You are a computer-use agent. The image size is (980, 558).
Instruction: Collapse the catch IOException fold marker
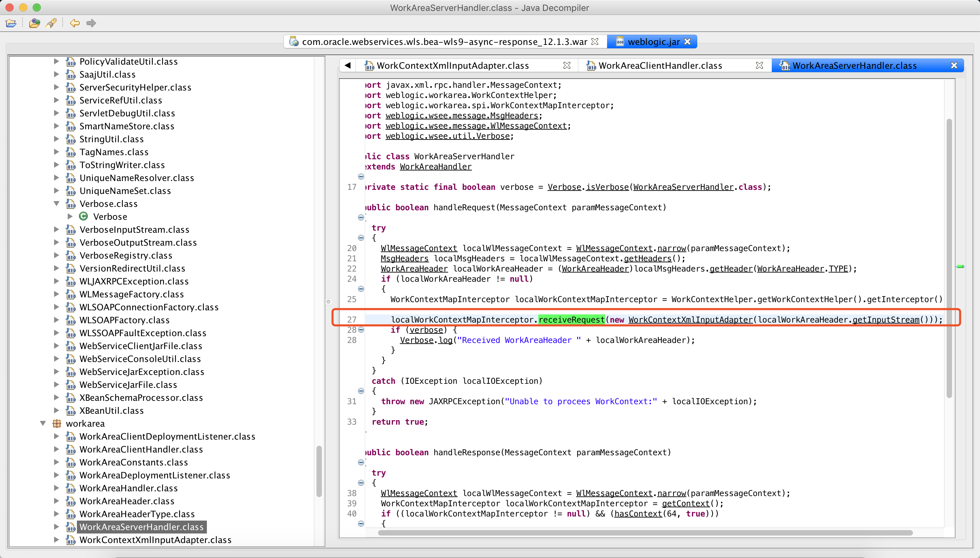tap(361, 391)
